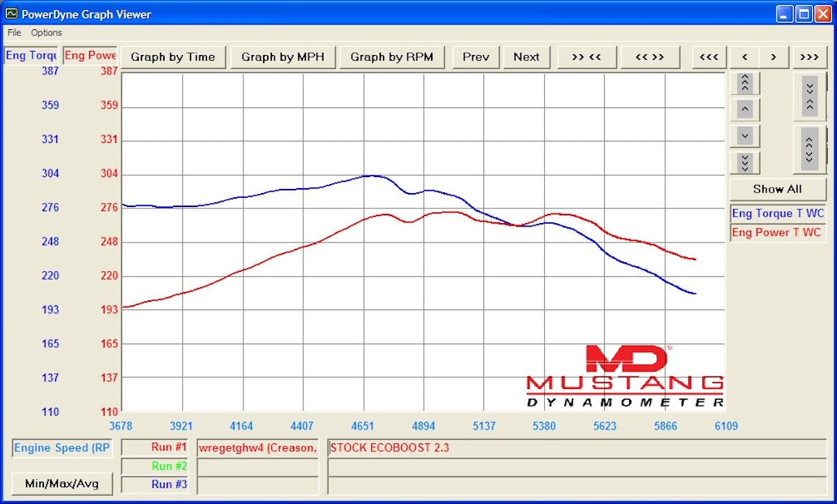Click the single left-arrow (<) step button
Viewport: 837px width, 504px height.
pyautogui.click(x=745, y=57)
